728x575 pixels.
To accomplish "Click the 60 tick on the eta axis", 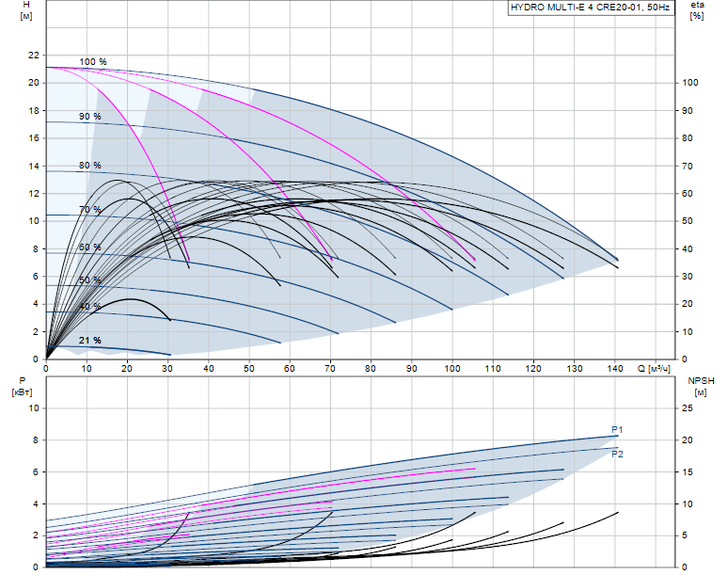I will pyautogui.click(x=688, y=193).
